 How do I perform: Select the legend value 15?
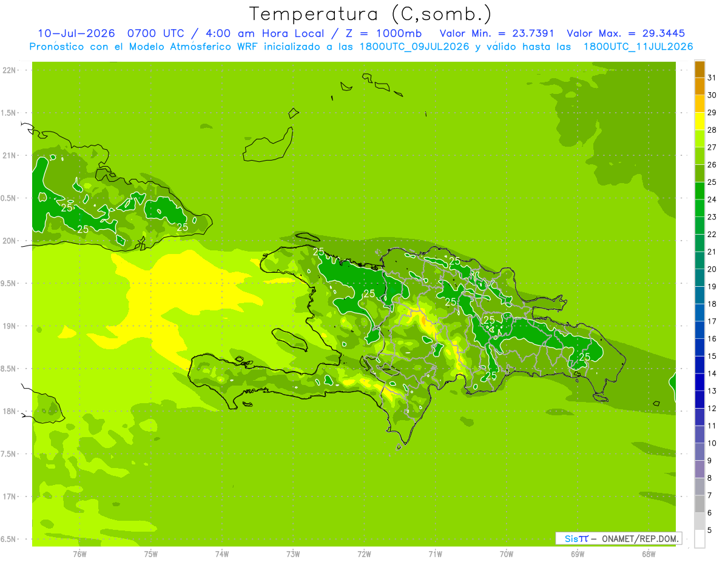(x=712, y=356)
